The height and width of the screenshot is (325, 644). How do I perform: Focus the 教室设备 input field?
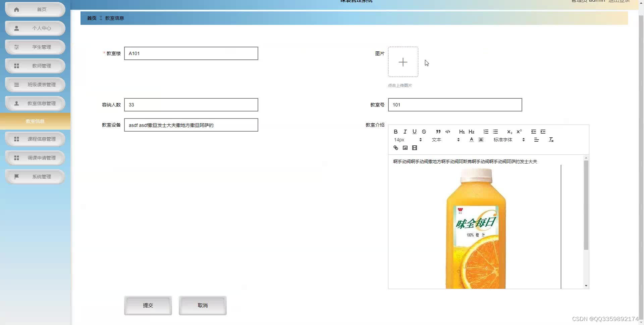click(191, 125)
